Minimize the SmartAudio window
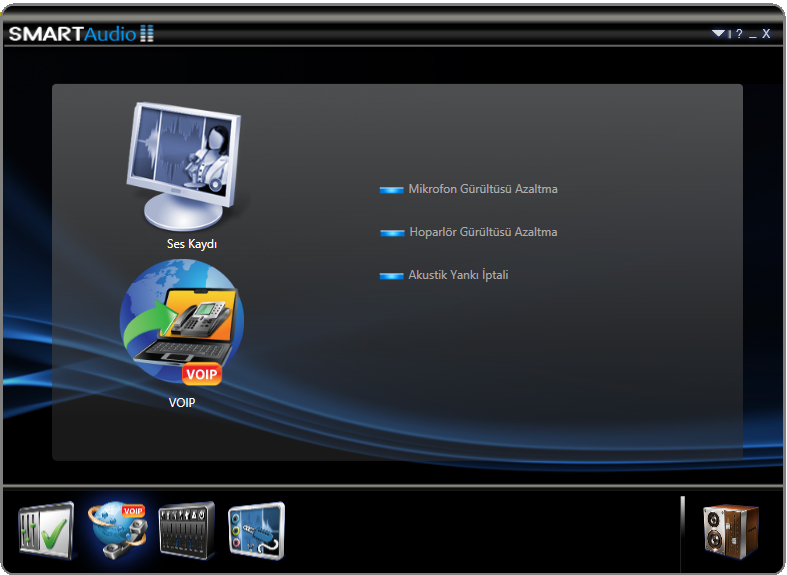This screenshot has width=787, height=575. pyautogui.click(x=752, y=35)
